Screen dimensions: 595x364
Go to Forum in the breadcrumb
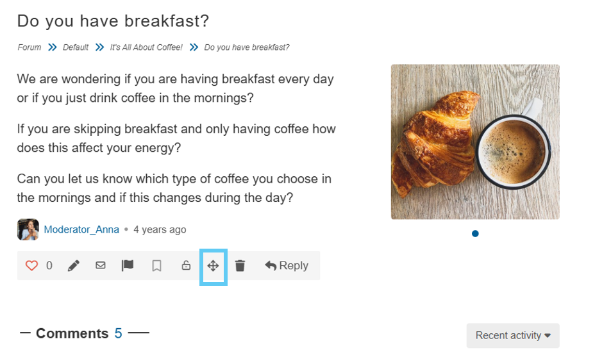[x=29, y=47]
